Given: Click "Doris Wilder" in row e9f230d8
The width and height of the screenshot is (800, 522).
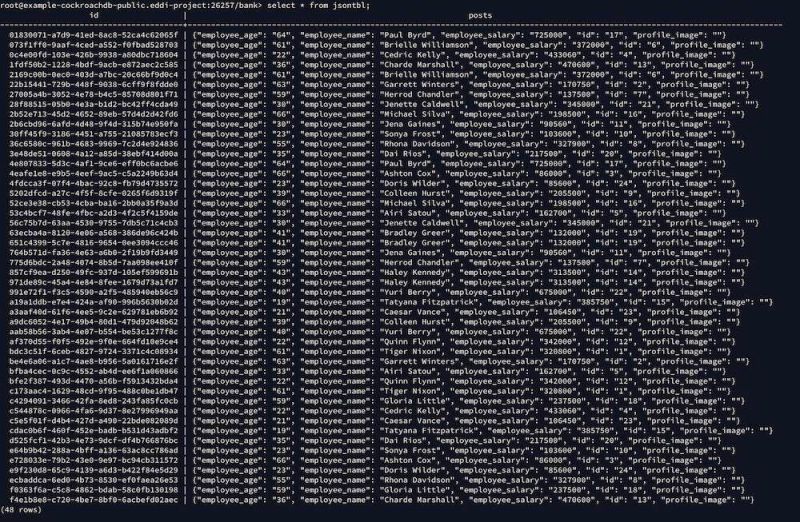Looking at the screenshot, I should [412, 470].
